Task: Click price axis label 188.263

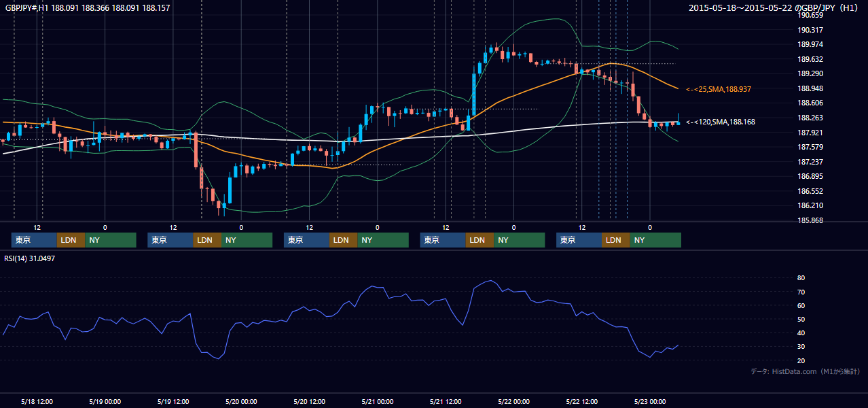Action: click(810, 118)
